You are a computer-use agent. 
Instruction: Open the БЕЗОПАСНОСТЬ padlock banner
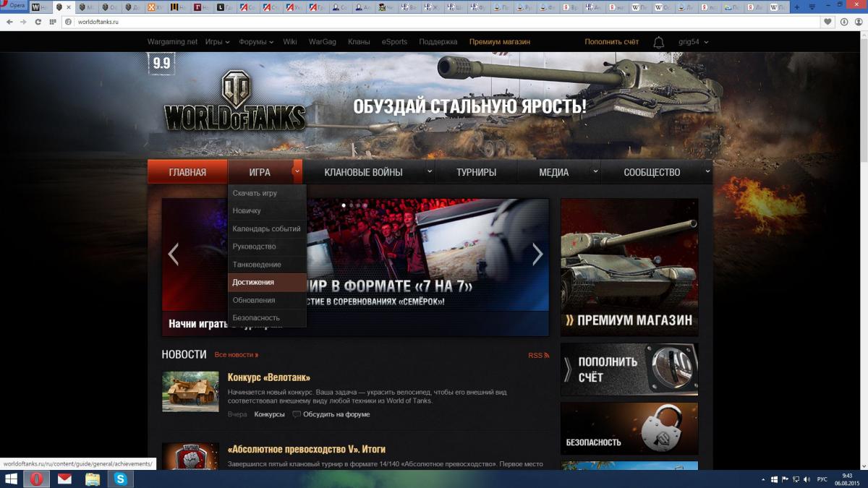point(629,428)
